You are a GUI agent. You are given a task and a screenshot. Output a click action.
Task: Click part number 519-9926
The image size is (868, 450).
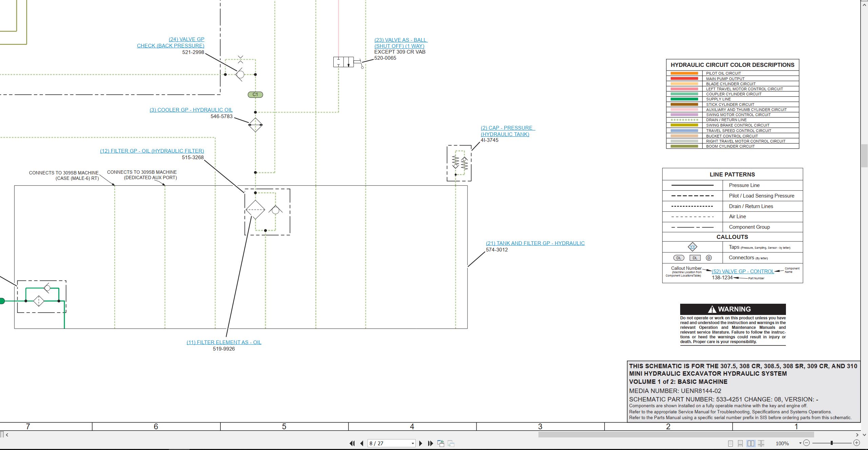[224, 349]
